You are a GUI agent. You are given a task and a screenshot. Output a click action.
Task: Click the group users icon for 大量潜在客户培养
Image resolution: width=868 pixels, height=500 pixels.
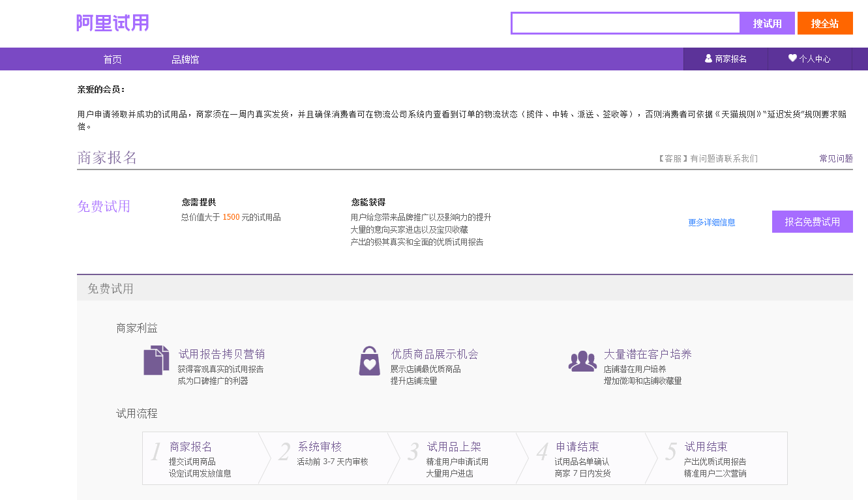coord(582,361)
